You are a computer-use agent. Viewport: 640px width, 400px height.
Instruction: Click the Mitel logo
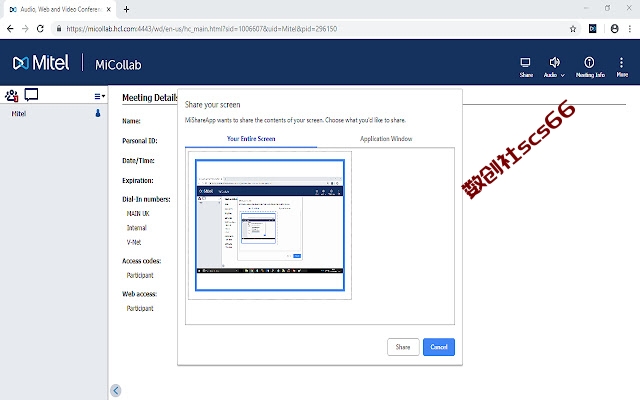point(41,63)
